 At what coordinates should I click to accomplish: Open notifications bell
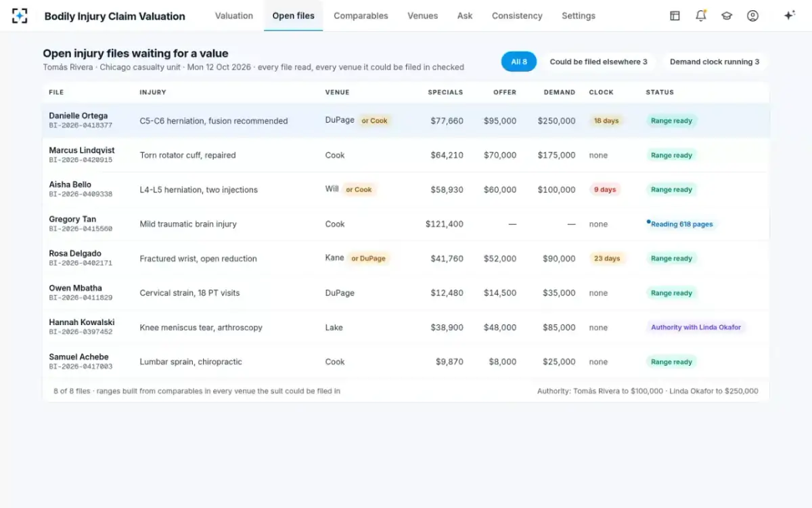[701, 16]
